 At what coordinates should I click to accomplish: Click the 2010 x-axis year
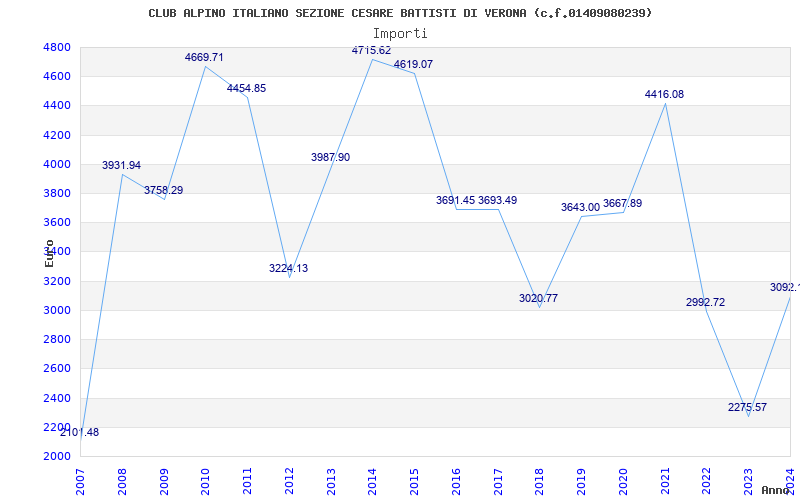click(x=206, y=482)
